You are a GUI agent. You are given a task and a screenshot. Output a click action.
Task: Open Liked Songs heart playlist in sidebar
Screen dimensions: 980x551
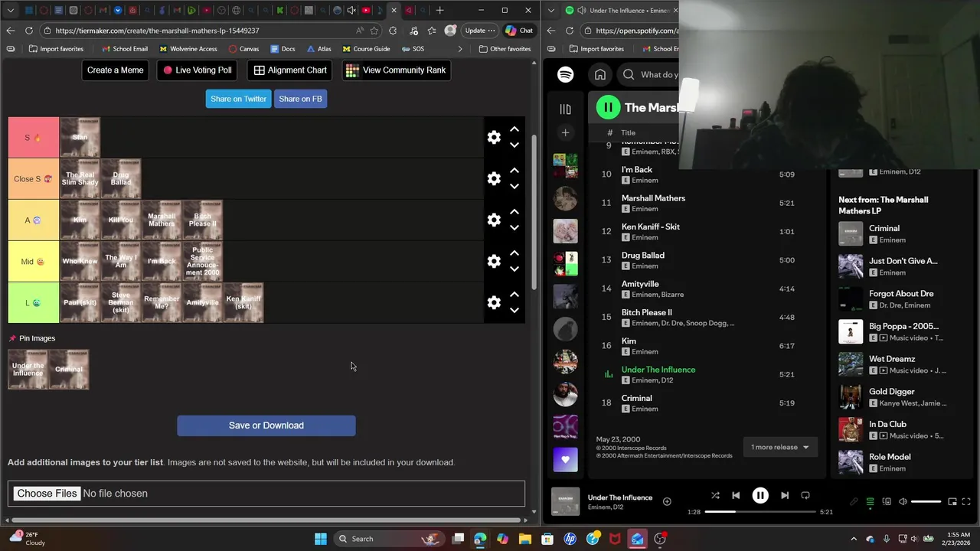click(566, 459)
